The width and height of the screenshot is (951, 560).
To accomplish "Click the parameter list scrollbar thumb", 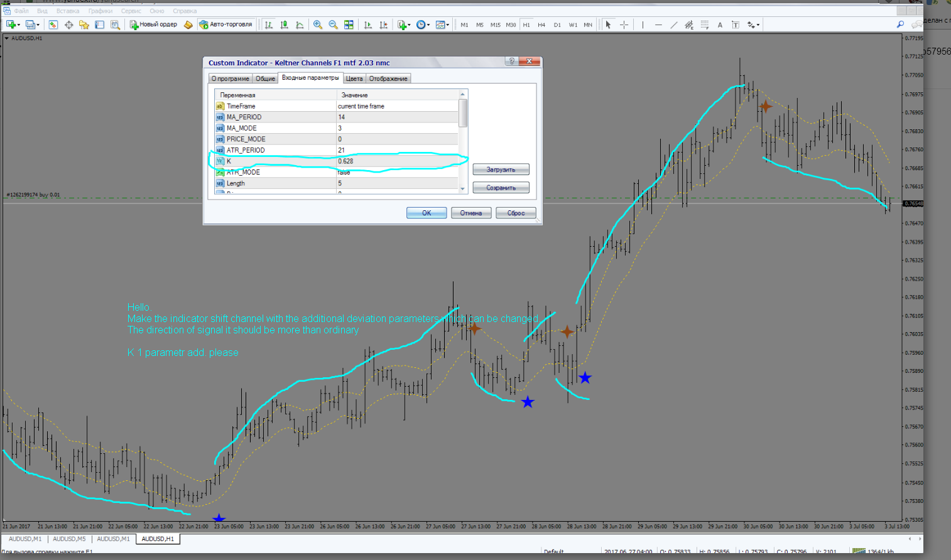I will point(463,113).
